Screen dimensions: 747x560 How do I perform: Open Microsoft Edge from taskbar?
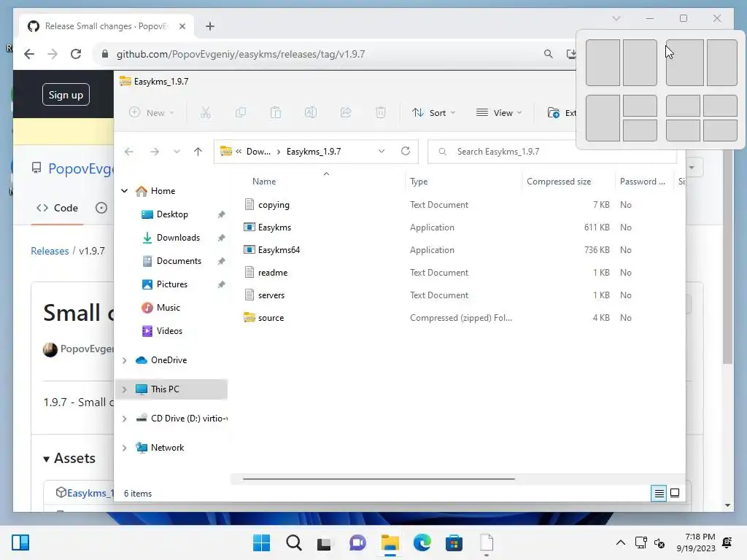tap(422, 542)
